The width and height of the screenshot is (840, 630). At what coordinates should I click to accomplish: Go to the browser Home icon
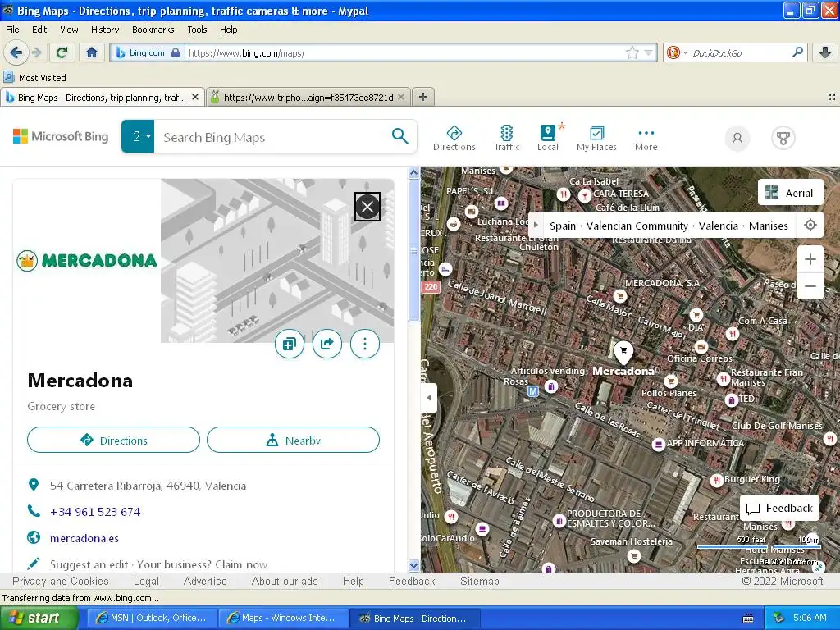(92, 52)
